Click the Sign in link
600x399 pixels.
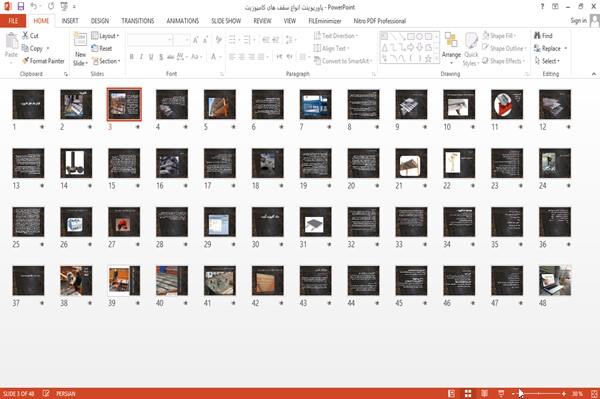click(578, 21)
